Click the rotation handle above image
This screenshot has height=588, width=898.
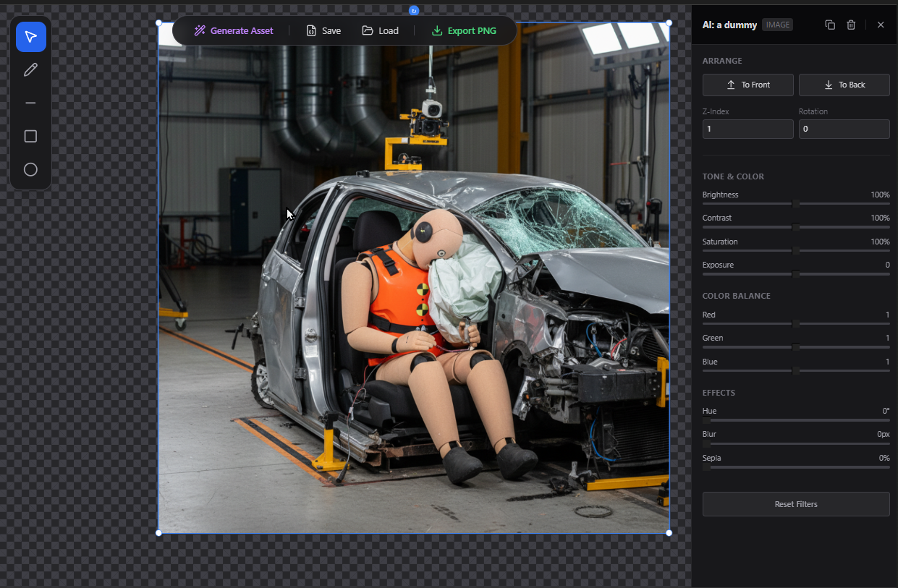click(414, 10)
